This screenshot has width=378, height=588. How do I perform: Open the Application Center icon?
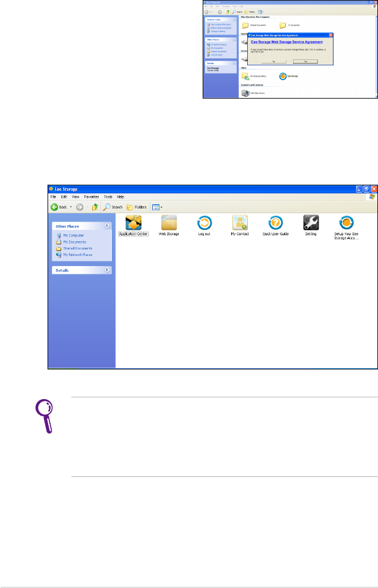(133, 223)
